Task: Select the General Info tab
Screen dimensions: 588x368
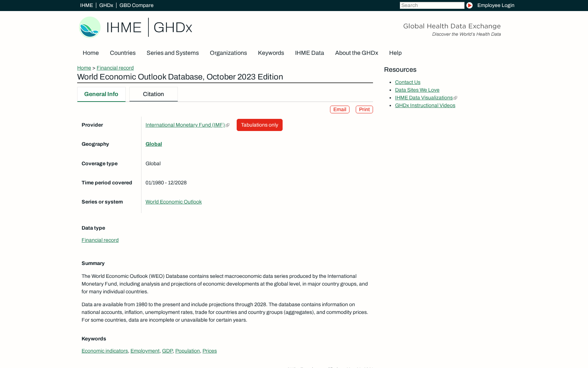Action: pyautogui.click(x=101, y=94)
